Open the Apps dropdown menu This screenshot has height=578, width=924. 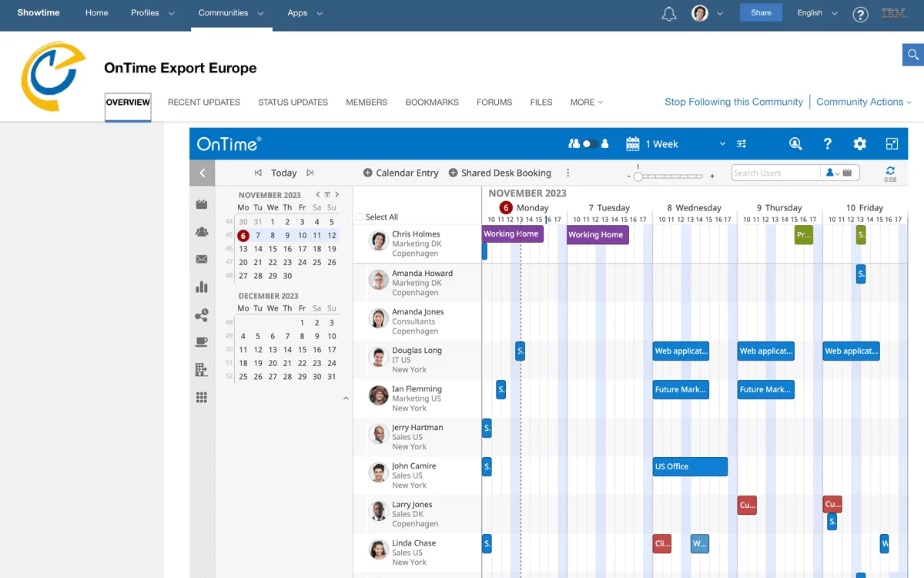(x=305, y=13)
